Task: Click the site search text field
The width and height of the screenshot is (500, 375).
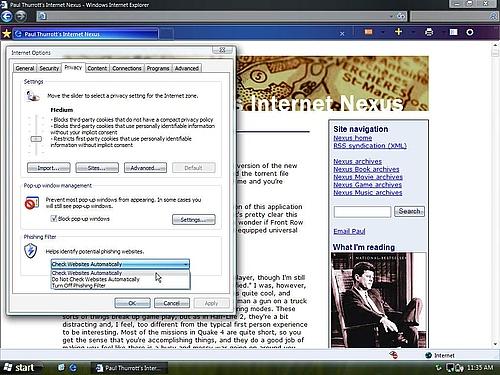Action: (362, 212)
